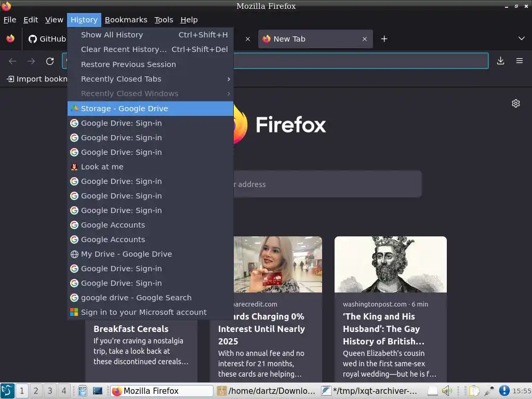The height and width of the screenshot is (399, 532).
Task: Click the terminal quicklaunch icon
Action: coord(97,391)
